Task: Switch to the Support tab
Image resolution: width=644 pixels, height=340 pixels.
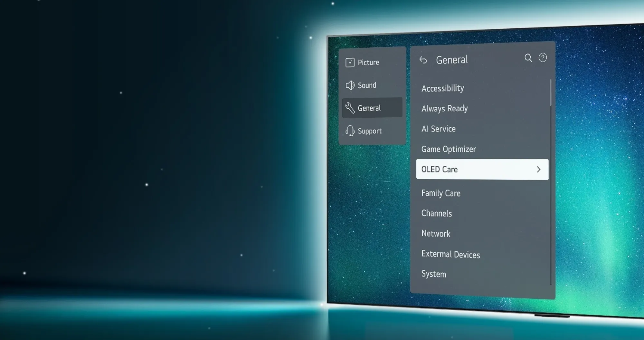Action: pyautogui.click(x=369, y=131)
